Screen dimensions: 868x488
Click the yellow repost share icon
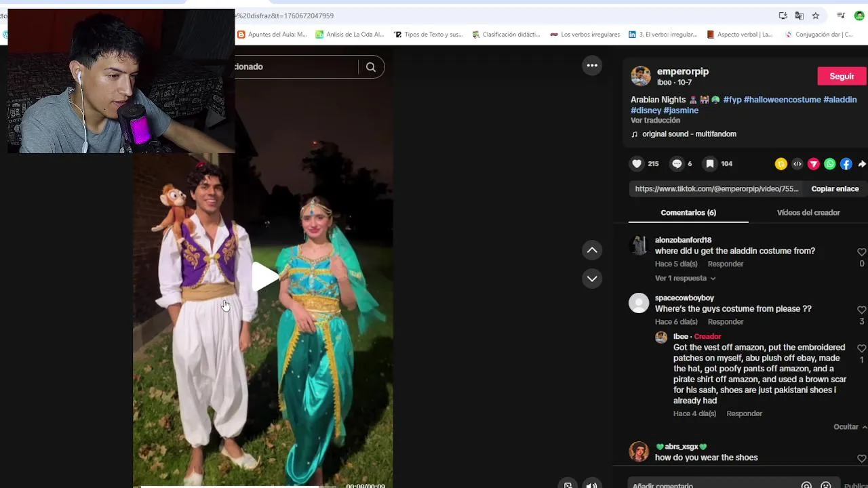point(781,164)
